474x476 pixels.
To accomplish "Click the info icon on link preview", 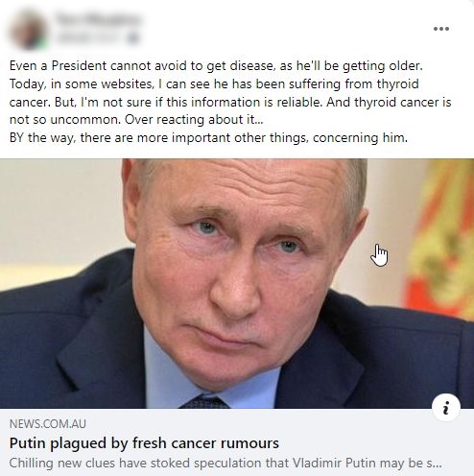I will [x=446, y=407].
